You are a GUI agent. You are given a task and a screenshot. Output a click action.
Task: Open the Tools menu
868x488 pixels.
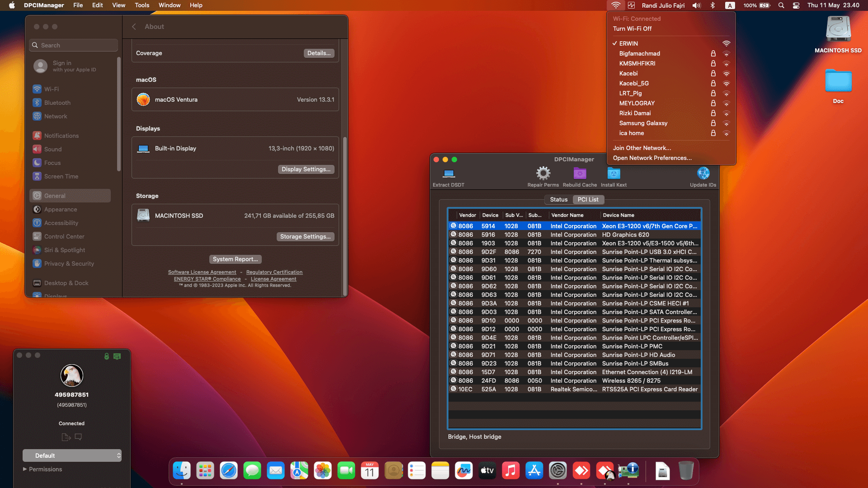tap(142, 5)
